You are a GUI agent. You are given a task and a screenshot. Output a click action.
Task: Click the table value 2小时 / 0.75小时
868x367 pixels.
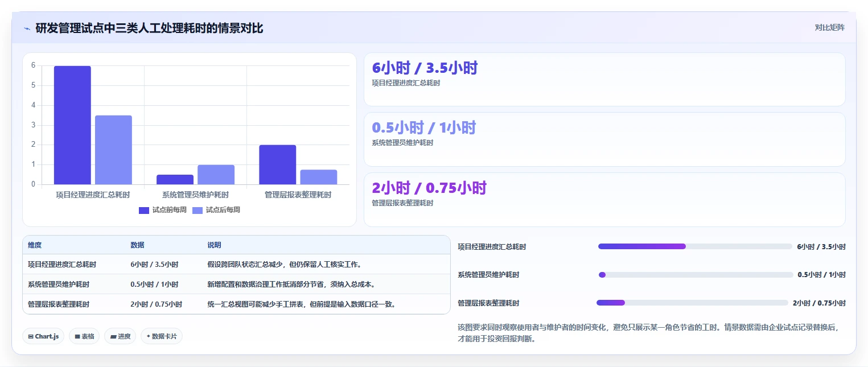tap(156, 304)
